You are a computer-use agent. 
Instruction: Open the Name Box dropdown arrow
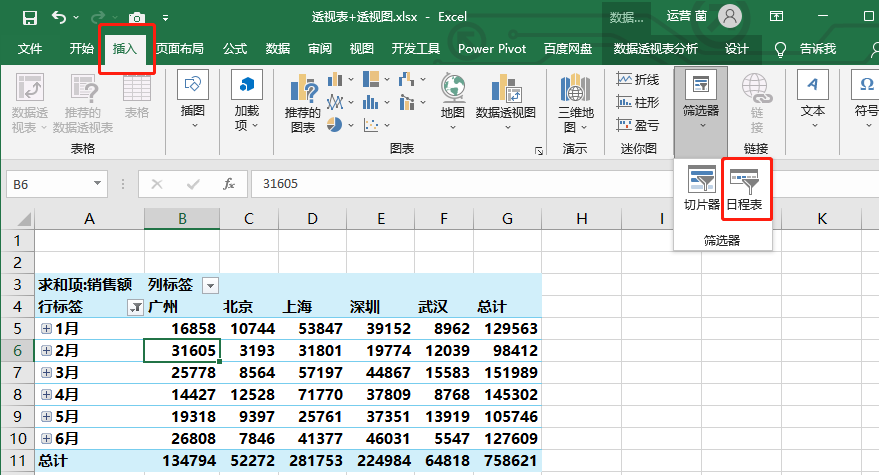pos(98,184)
